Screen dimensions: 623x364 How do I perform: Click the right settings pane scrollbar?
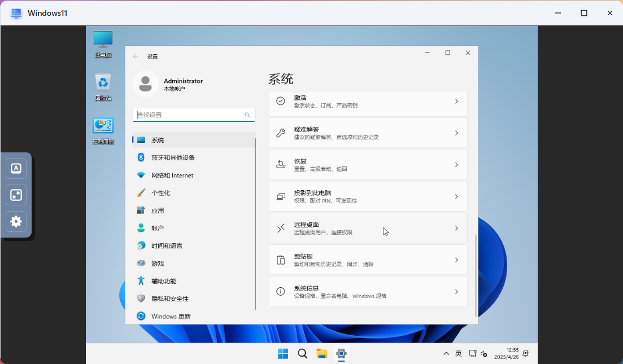click(476, 275)
